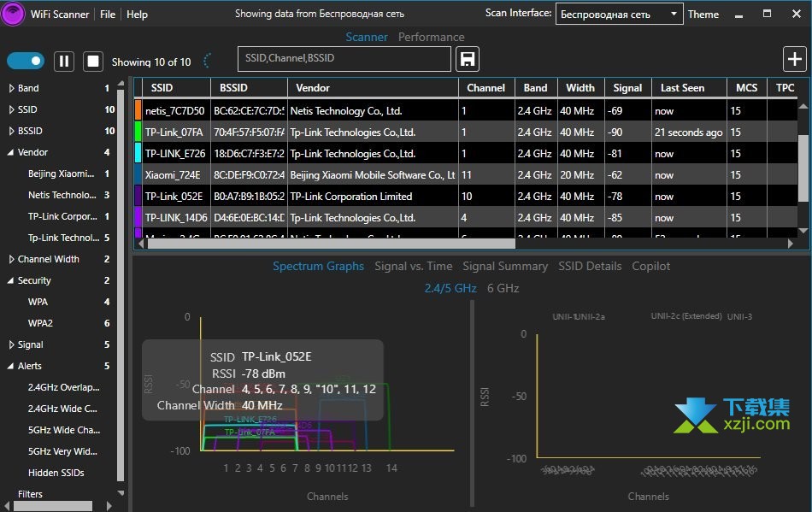The image size is (812, 512).
Task: Select the 2.4GHz Overlap alert
Action: tap(64, 387)
